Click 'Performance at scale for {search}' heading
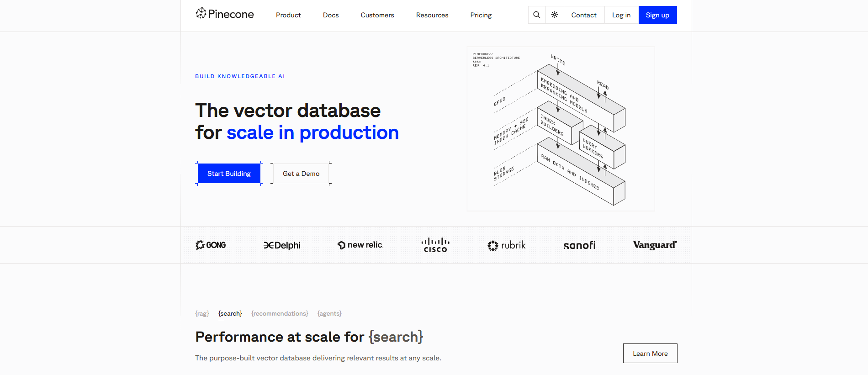Viewport: 868px width, 375px height. point(309,337)
